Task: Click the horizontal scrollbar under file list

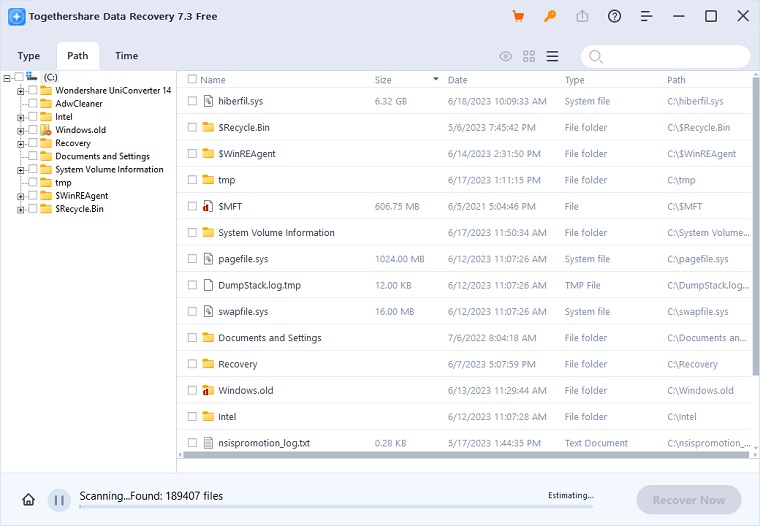Action: tap(465, 455)
